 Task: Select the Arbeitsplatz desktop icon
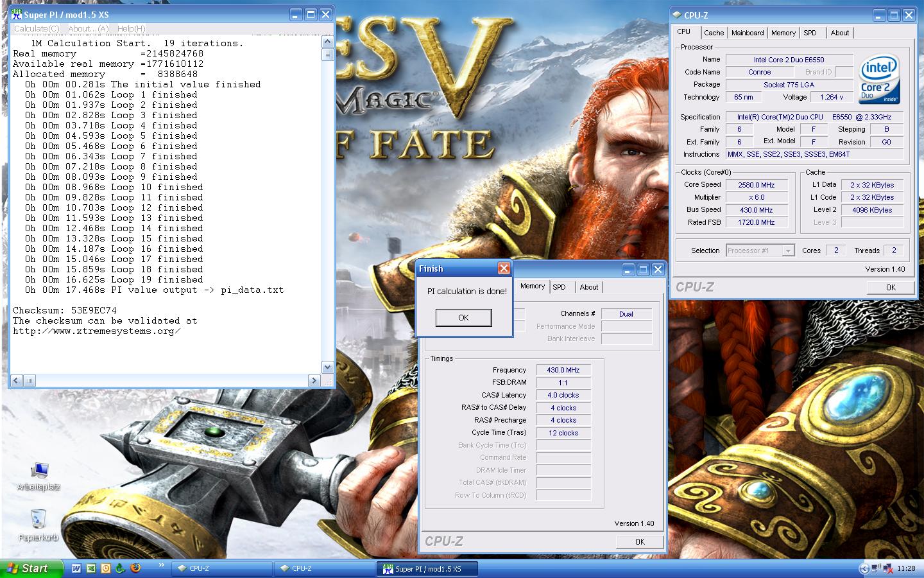38,477
